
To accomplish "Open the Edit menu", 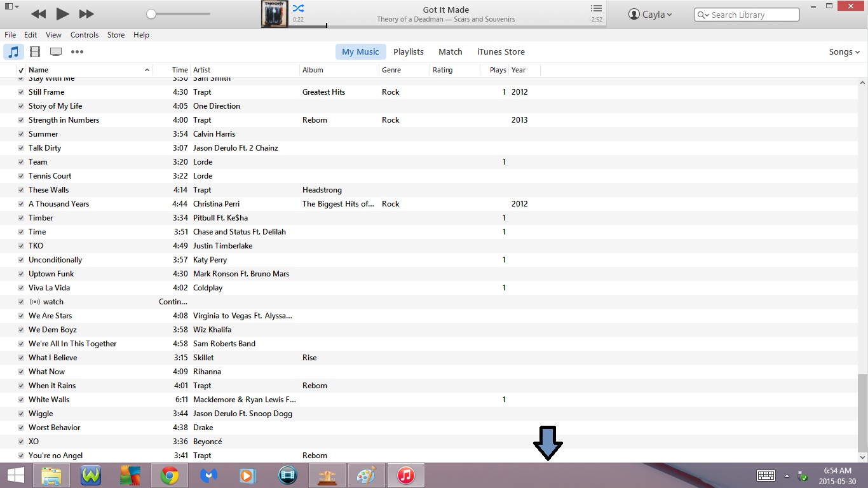I will [x=31, y=35].
